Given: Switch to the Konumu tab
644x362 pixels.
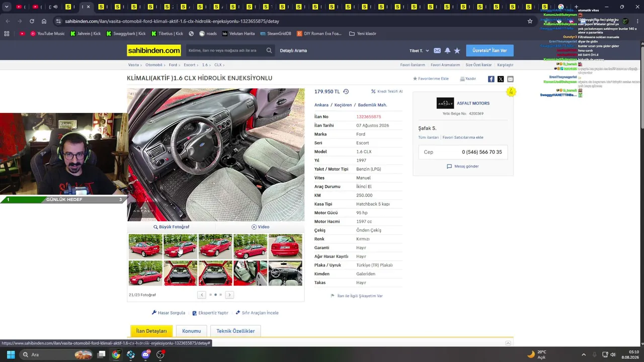Looking at the screenshot, I should tap(191, 331).
